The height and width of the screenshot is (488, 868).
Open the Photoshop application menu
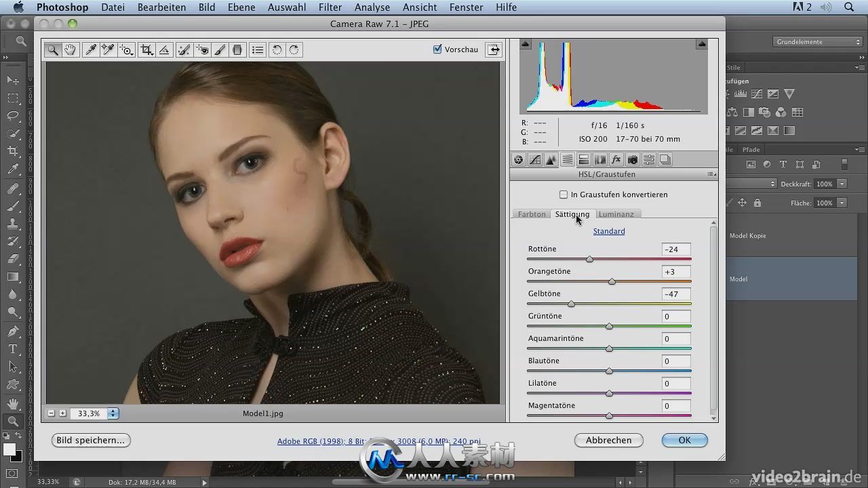(x=62, y=7)
